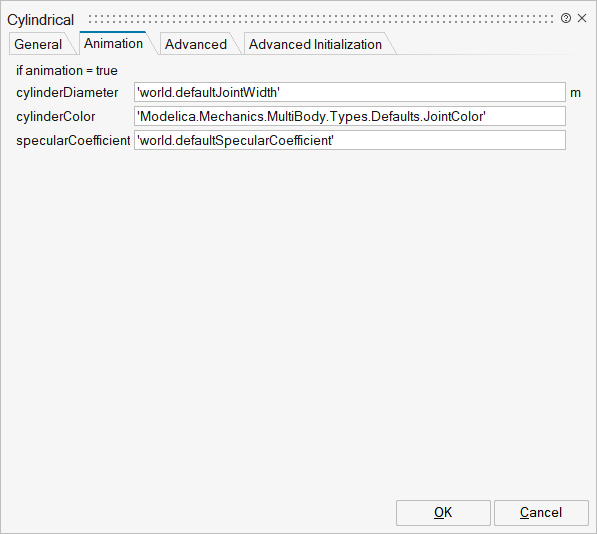Edit the specularCoefficient text box
The height and width of the screenshot is (534, 597).
pos(350,140)
